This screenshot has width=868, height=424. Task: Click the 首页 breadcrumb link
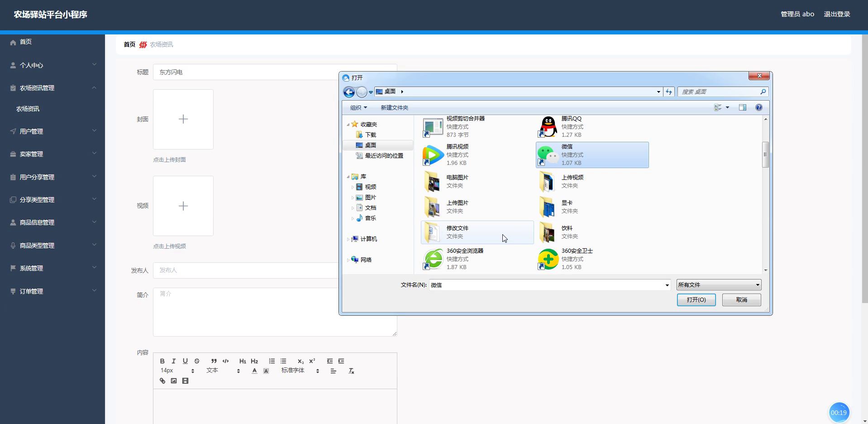click(x=129, y=44)
